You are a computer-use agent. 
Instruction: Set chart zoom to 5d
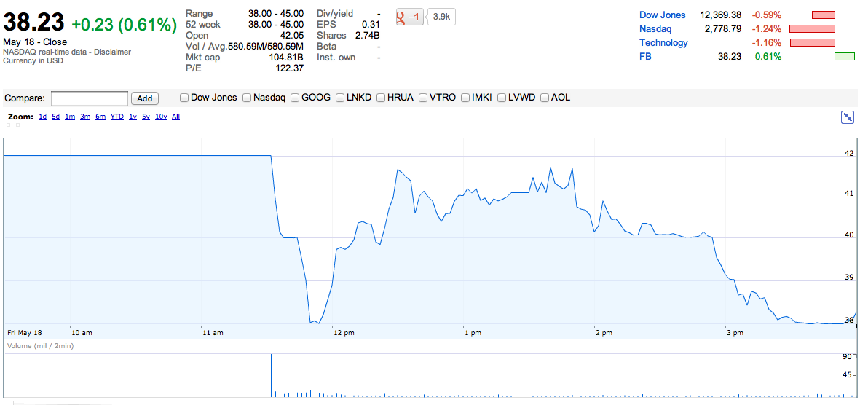click(x=55, y=117)
